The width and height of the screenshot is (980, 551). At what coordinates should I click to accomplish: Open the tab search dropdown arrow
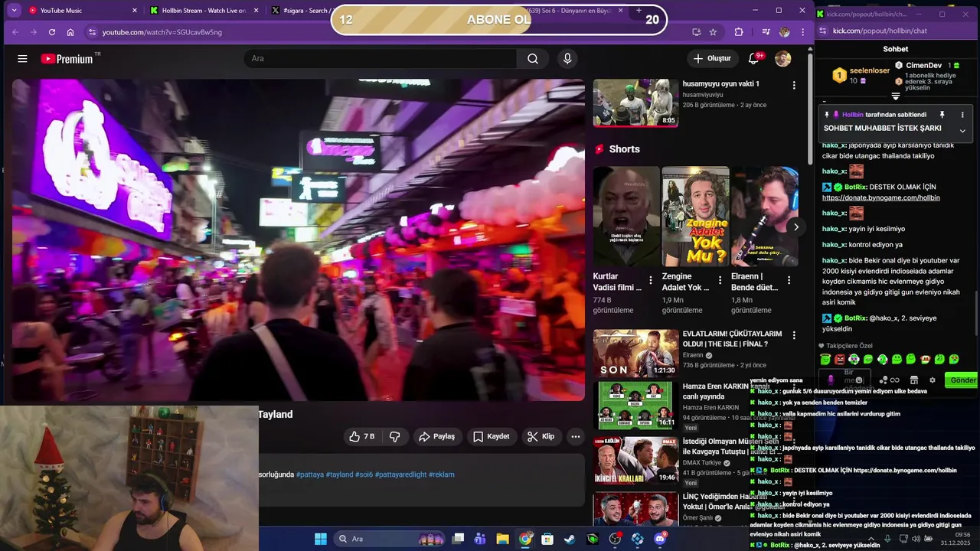(14, 11)
